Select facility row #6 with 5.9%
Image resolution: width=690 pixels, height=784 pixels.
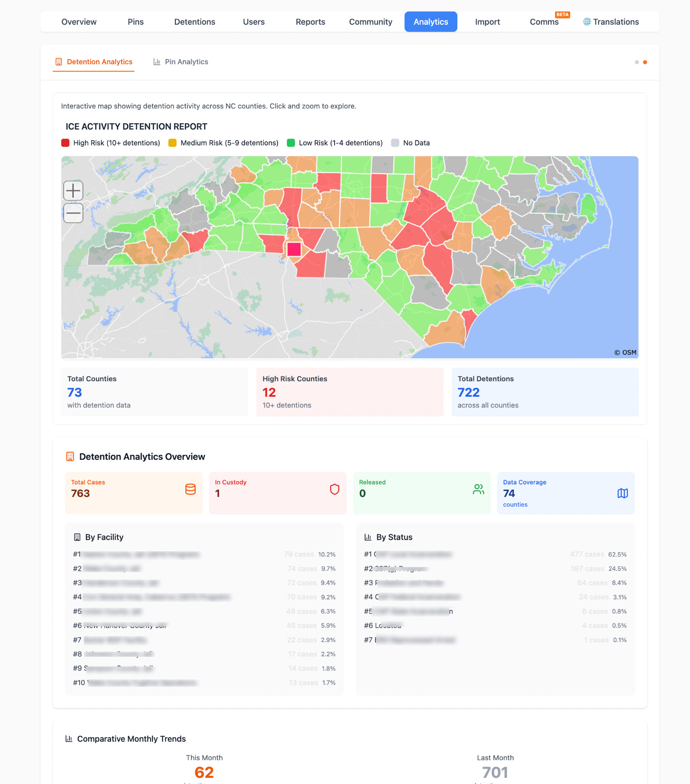(x=204, y=626)
